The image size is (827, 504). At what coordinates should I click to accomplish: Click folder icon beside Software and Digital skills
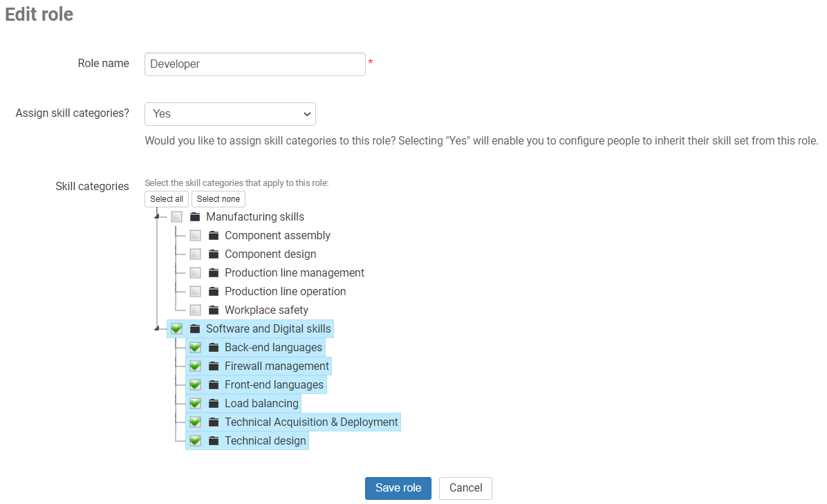[x=195, y=329]
